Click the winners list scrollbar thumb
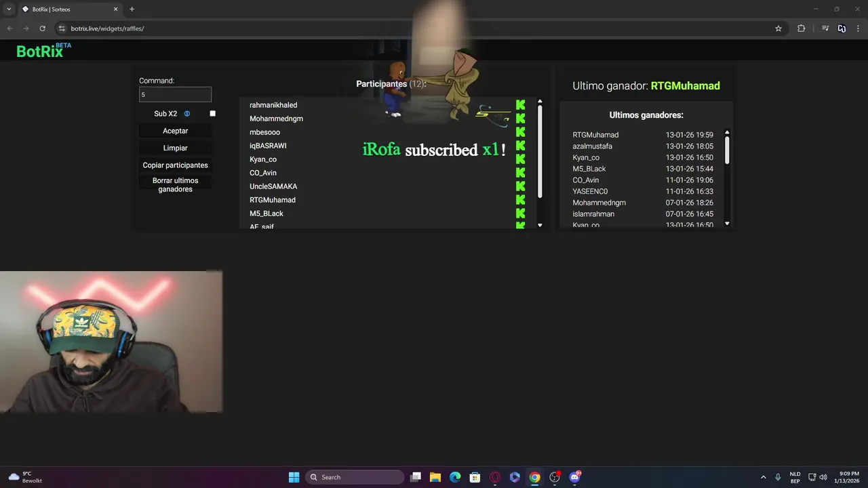Screen dimensions: 868x488 [727, 150]
